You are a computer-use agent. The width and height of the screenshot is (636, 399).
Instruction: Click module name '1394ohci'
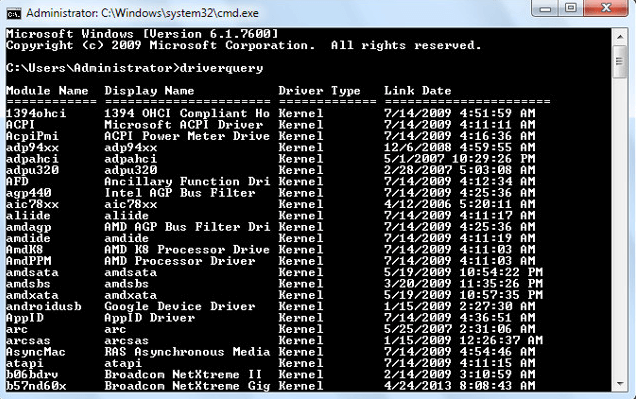pos(36,113)
